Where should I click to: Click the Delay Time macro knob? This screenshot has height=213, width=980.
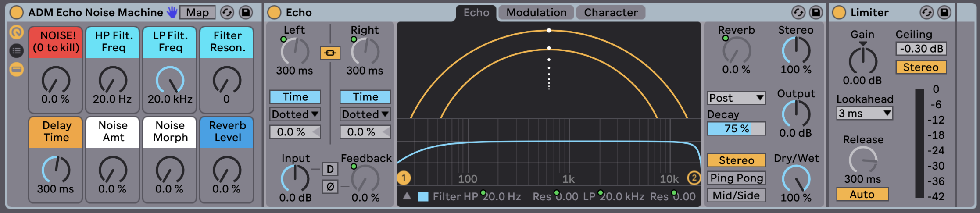pyautogui.click(x=56, y=170)
